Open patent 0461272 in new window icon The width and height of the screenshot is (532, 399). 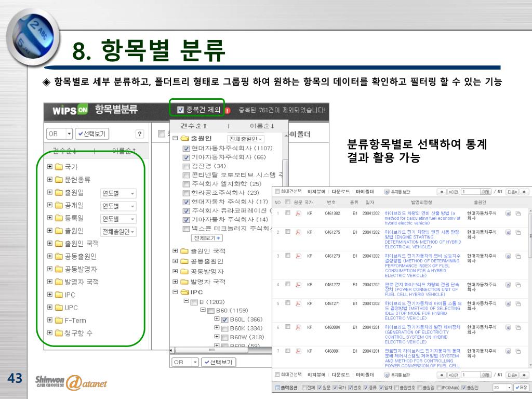[x=518, y=285]
